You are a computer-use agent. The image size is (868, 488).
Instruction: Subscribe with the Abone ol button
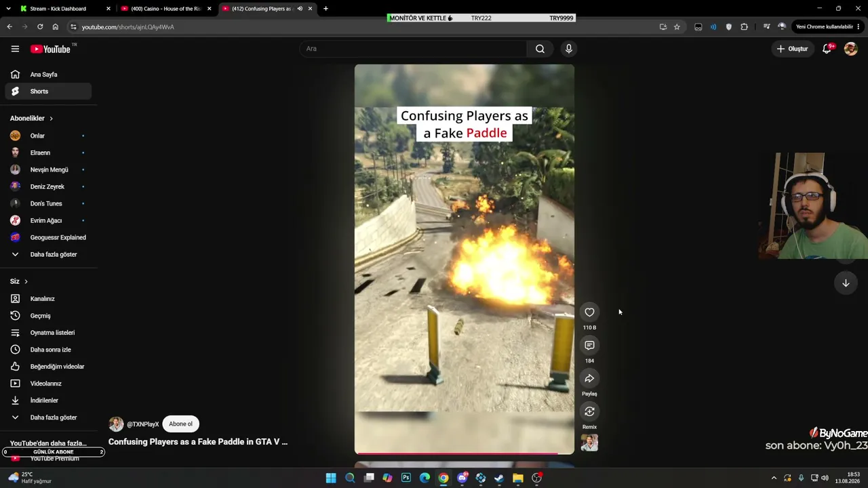tap(180, 424)
